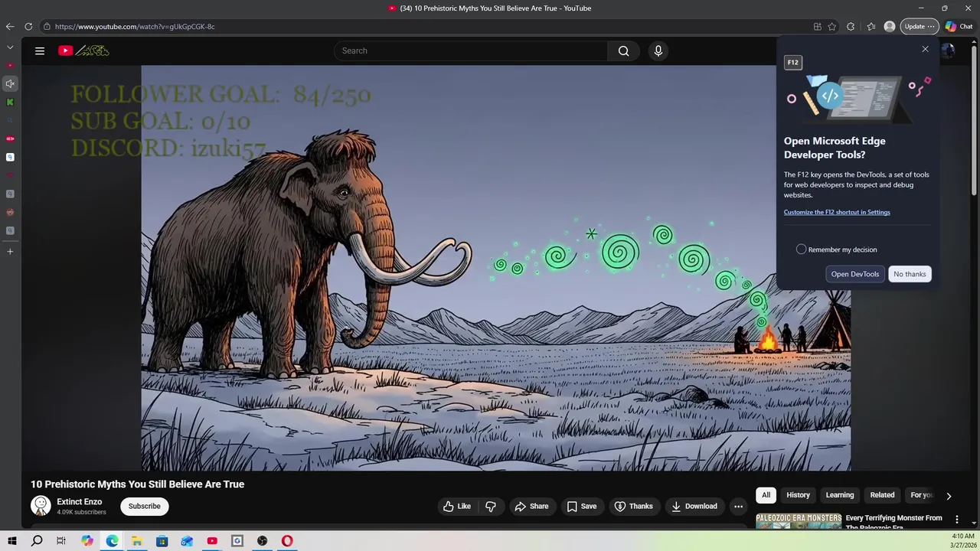Open the Windows Start menu
The height and width of the screenshot is (551, 980).
[x=11, y=541]
